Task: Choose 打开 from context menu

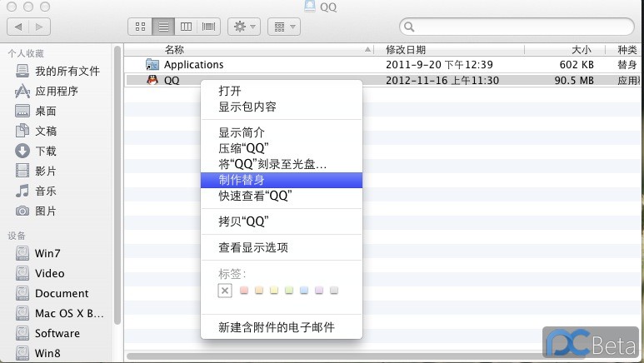Action: click(x=282, y=91)
